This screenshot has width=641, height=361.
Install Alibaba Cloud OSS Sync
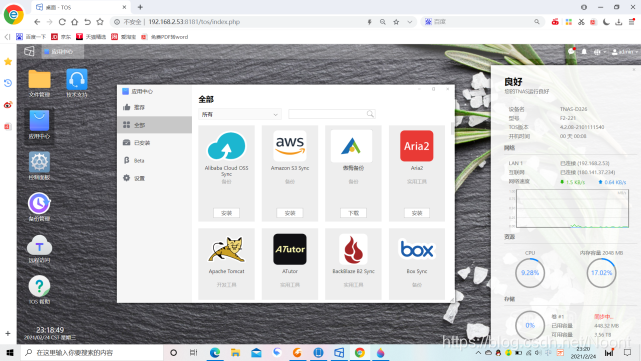[x=226, y=213]
